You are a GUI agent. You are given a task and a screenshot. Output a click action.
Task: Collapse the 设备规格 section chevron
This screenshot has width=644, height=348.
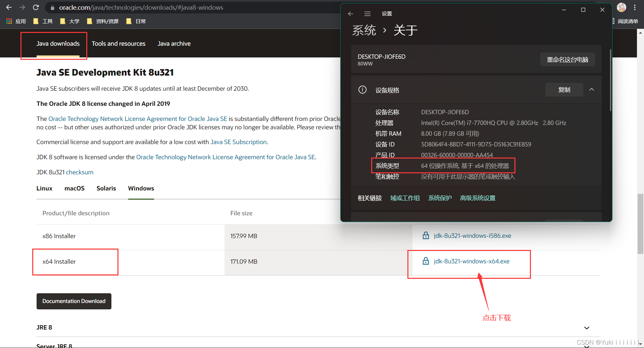coord(592,89)
